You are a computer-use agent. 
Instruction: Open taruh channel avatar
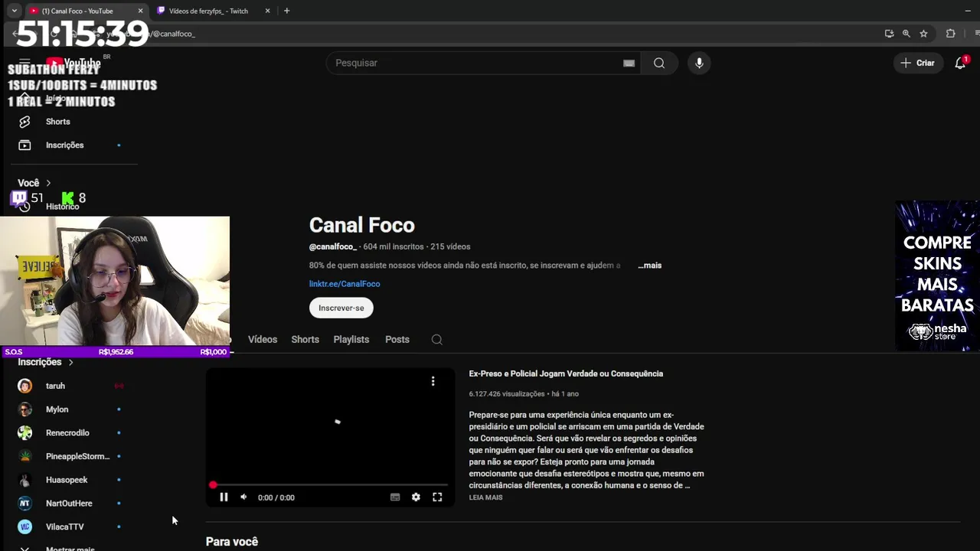coord(25,386)
